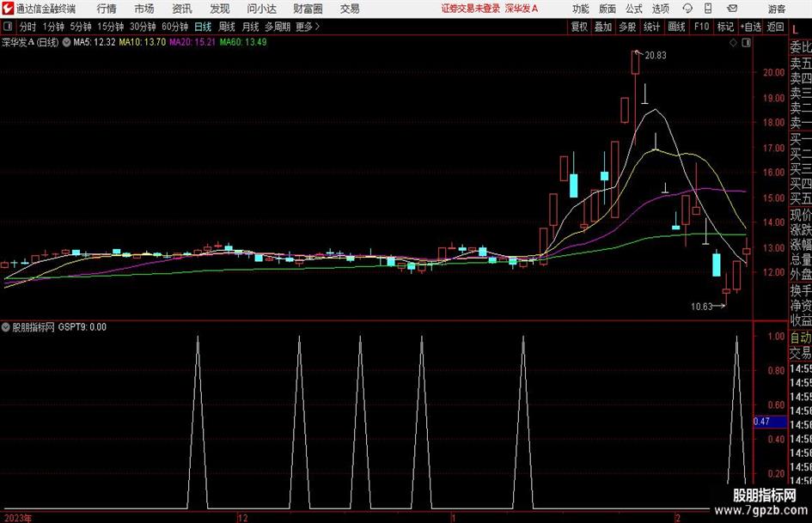812x523 pixels.
Task: Add stock via +自选 button
Action: pyautogui.click(x=750, y=27)
